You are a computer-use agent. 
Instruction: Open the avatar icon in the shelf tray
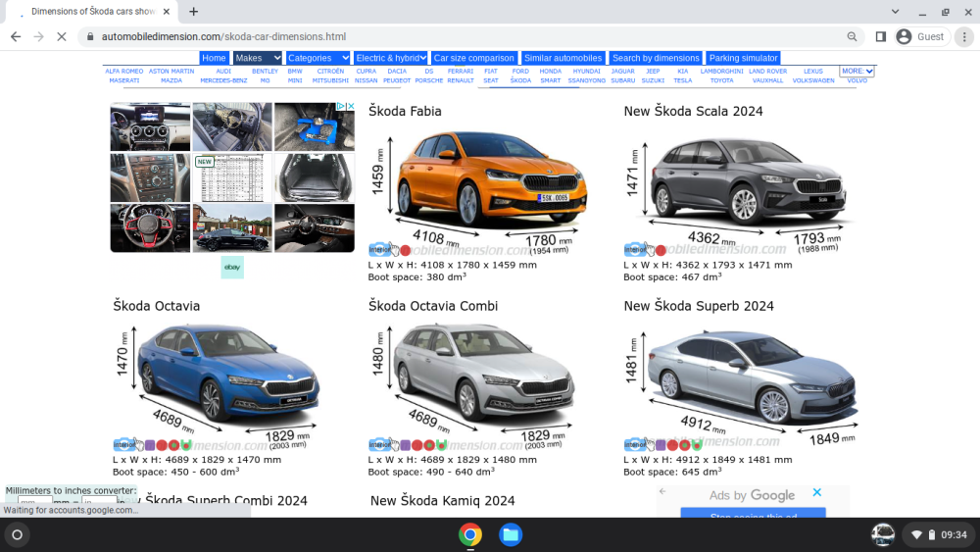click(x=883, y=534)
